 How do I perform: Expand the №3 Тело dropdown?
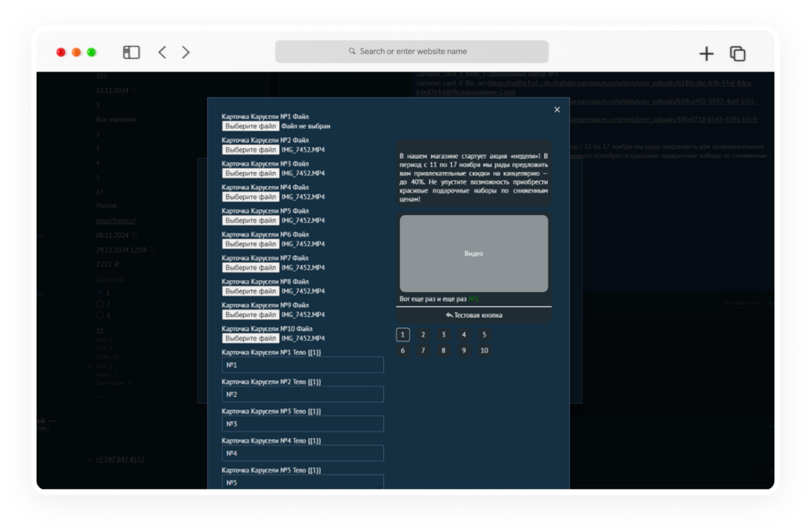[x=303, y=424]
